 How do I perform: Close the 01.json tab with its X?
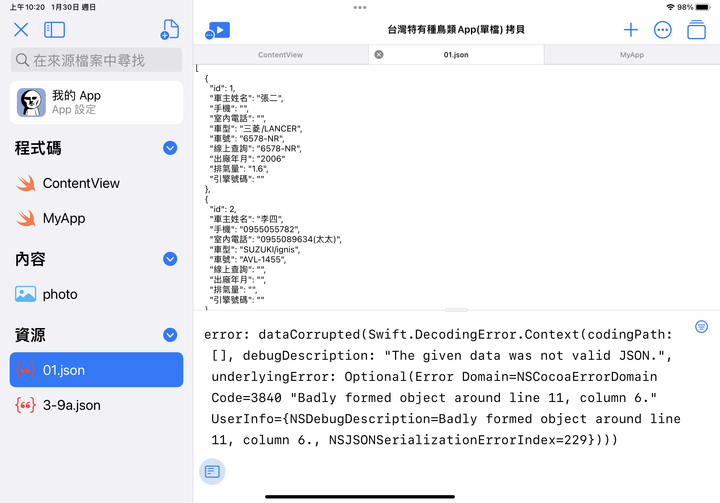coord(379,54)
